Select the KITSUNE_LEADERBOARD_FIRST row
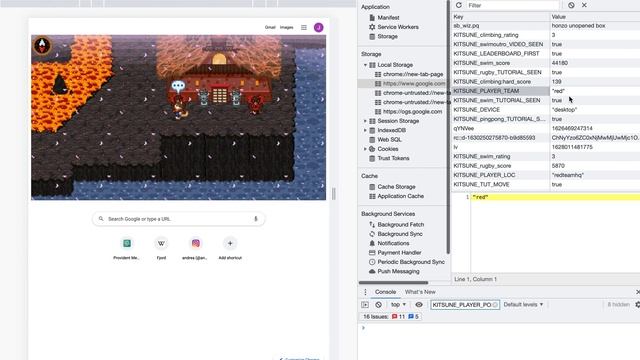Viewport: 640px width, 360px height. click(x=546, y=53)
